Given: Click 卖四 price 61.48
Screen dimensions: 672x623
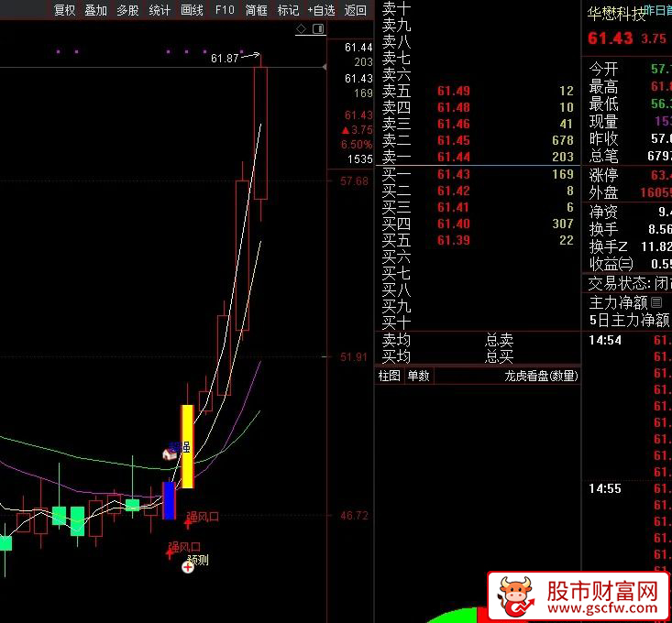Looking at the screenshot, I should tap(454, 107).
